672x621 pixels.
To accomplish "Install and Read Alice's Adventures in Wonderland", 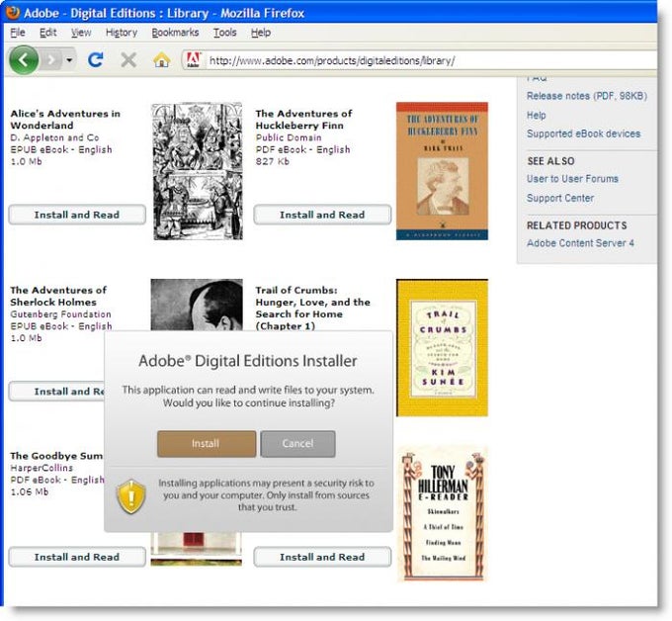I will pyautogui.click(x=77, y=215).
